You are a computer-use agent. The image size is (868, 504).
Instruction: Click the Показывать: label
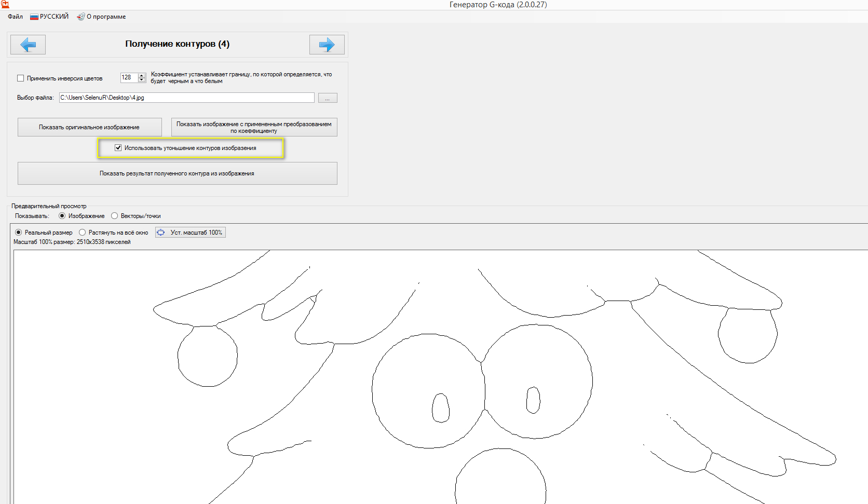32,216
